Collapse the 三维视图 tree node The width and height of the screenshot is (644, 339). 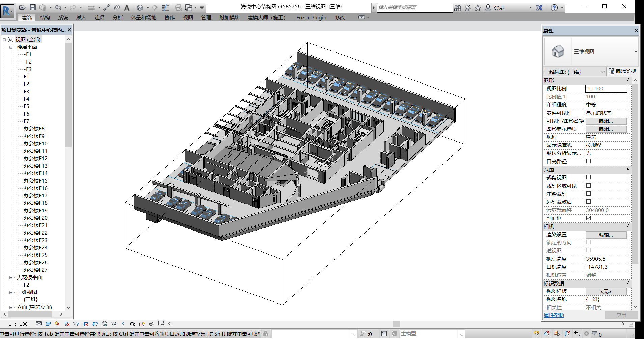point(11,292)
